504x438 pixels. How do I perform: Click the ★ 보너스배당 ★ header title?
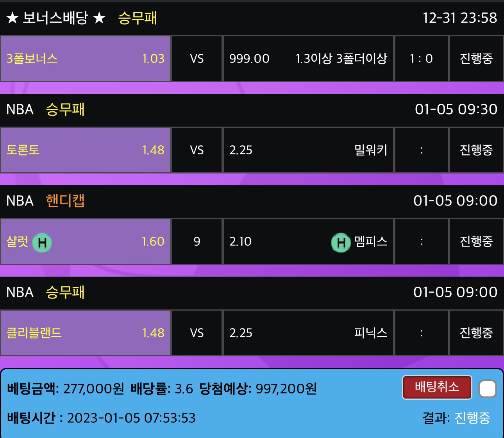pos(56,18)
